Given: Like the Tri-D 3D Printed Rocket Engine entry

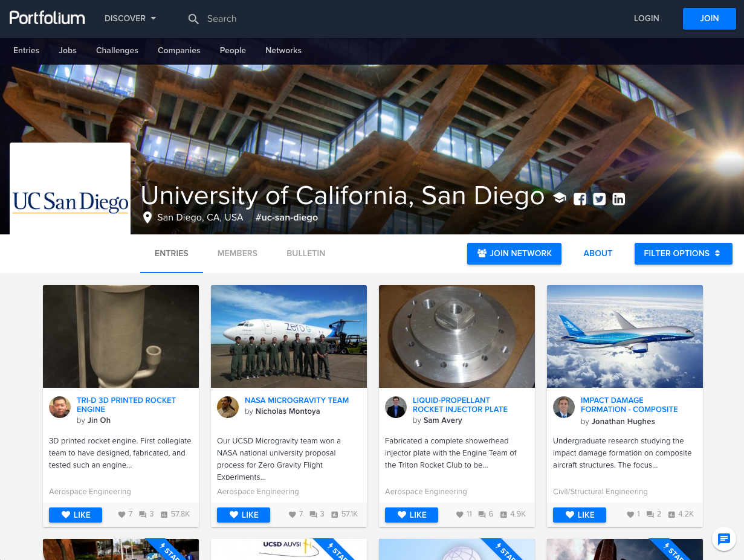Looking at the screenshot, I should tap(76, 515).
